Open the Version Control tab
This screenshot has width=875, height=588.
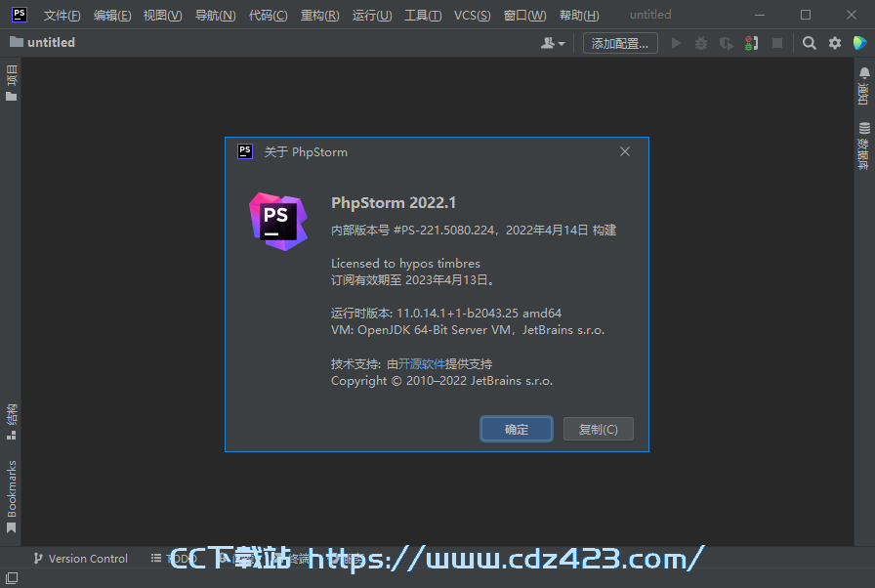click(x=81, y=559)
